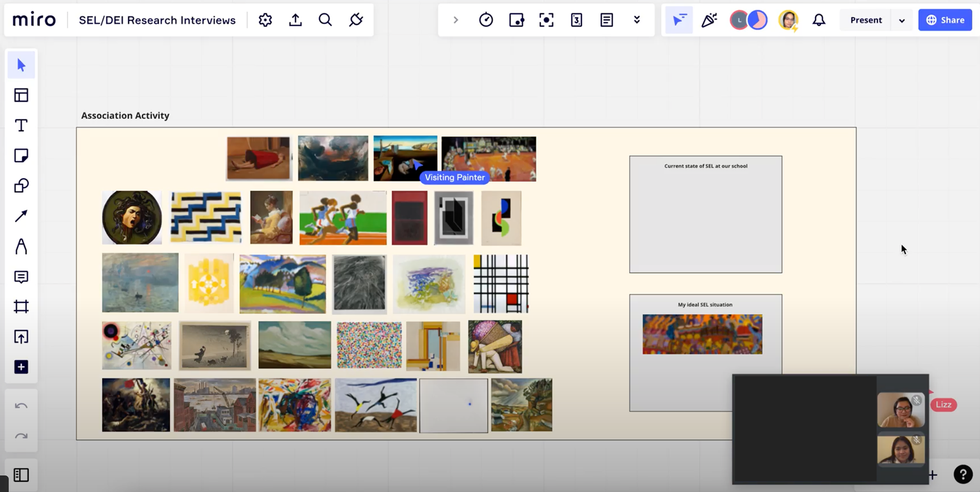Click the Lizz cursor label
This screenshot has height=492, width=980.
943,405
